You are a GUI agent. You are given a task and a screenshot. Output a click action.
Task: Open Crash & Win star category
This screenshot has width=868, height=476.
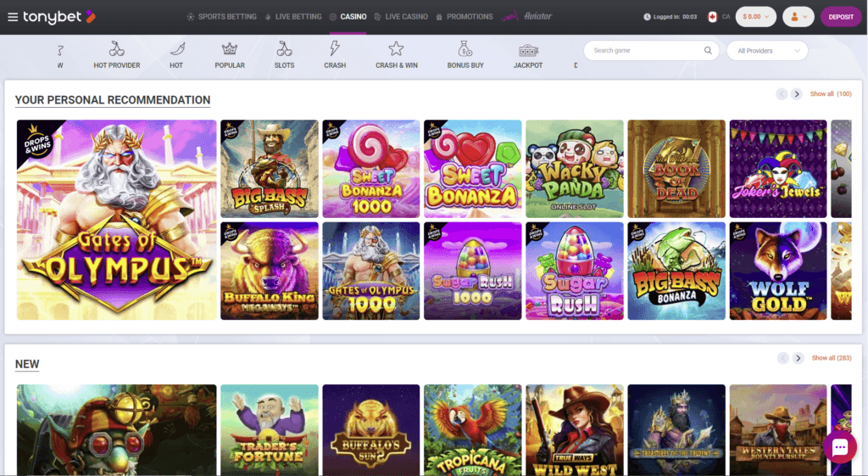tap(397, 55)
